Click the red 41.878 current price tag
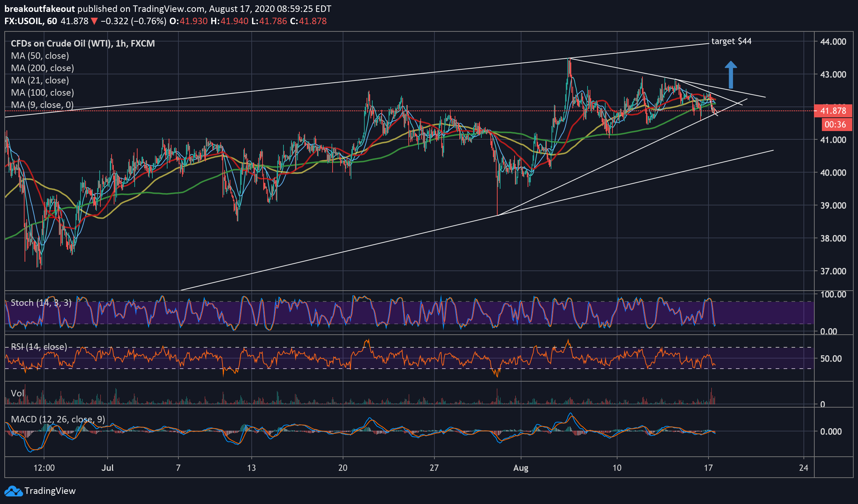Viewport: 858px width, 504px height. tap(833, 111)
